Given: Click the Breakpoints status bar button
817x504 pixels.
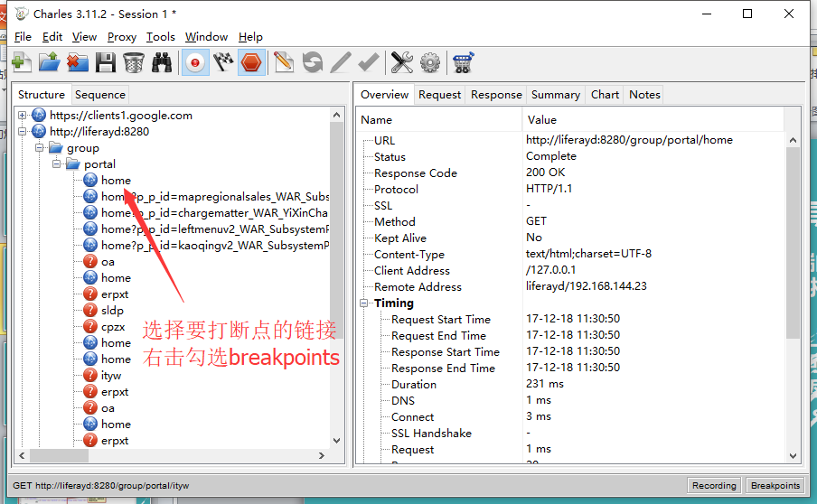Looking at the screenshot, I should pyautogui.click(x=775, y=485).
